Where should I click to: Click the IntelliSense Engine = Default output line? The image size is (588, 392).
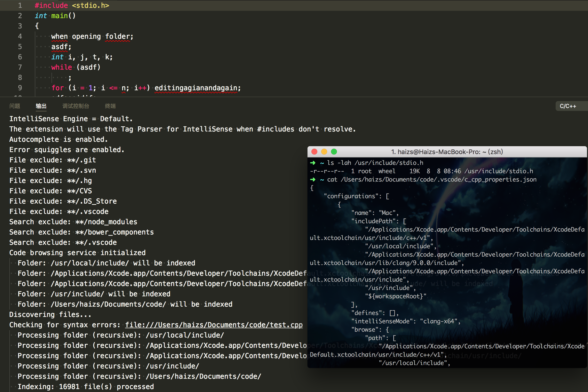[x=71, y=118]
